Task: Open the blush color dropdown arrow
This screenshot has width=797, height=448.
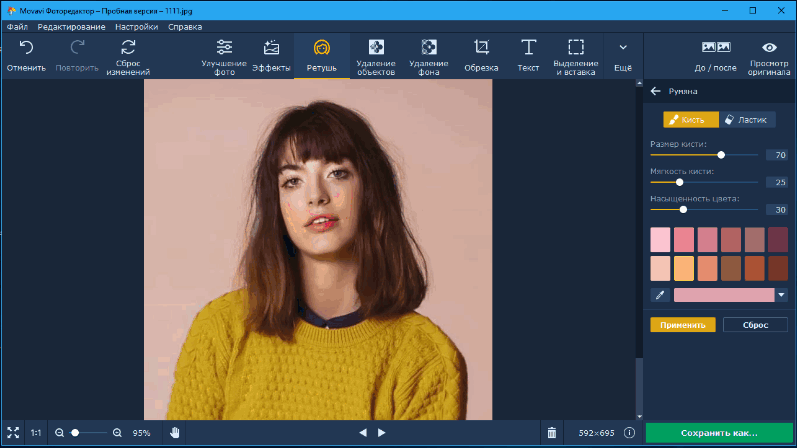Action: point(781,295)
